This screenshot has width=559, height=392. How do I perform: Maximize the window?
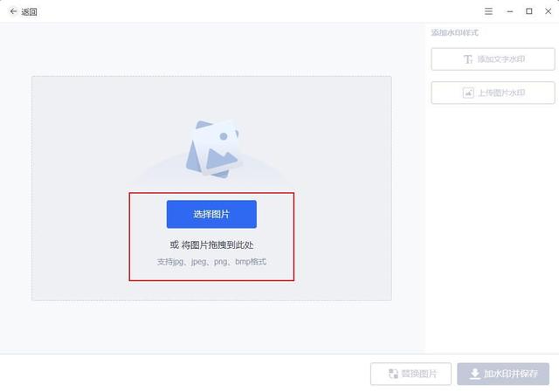529,11
